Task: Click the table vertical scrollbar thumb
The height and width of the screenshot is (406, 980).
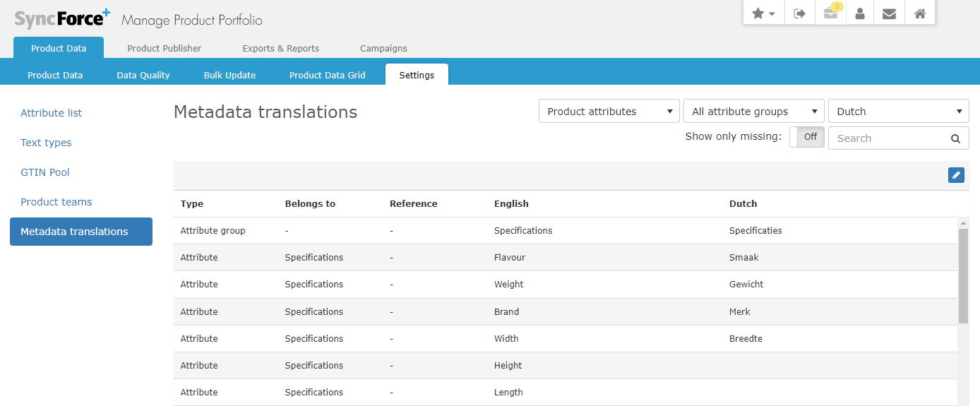Action: point(963,275)
